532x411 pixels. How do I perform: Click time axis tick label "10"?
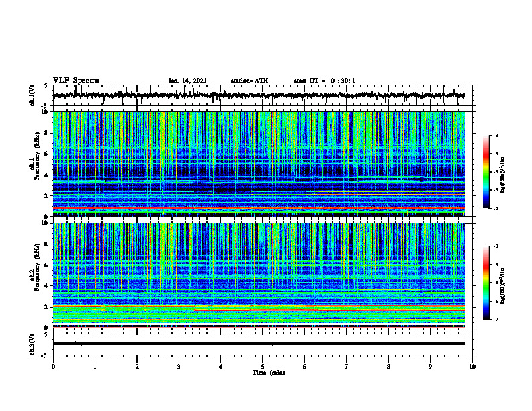472,367
